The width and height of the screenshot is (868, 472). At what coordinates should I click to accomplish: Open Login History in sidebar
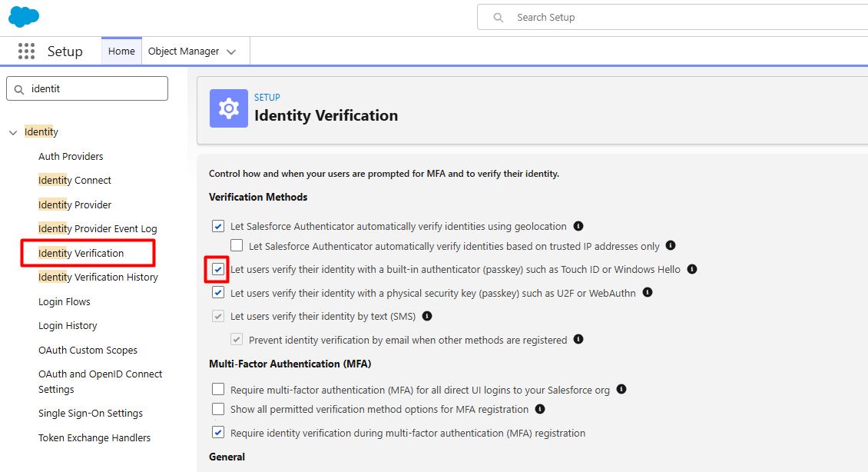pos(68,326)
